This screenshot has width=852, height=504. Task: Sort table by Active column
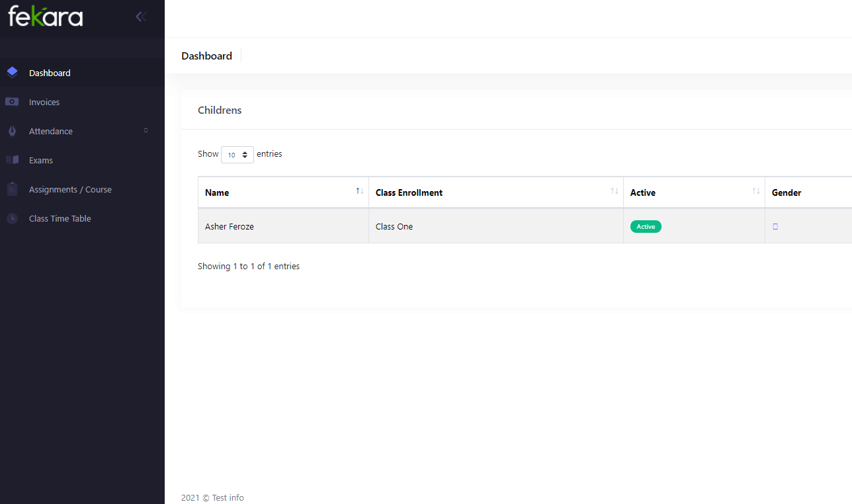coord(755,191)
